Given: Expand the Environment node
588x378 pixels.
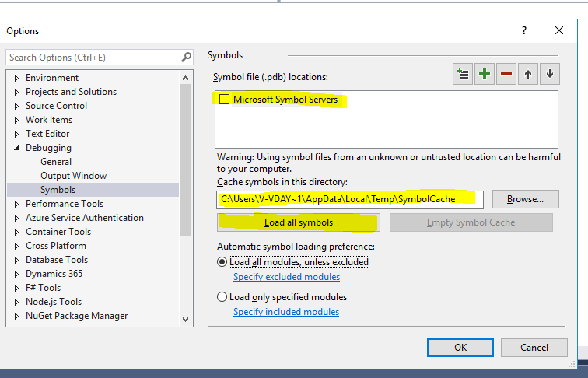Looking at the screenshot, I should coord(16,78).
